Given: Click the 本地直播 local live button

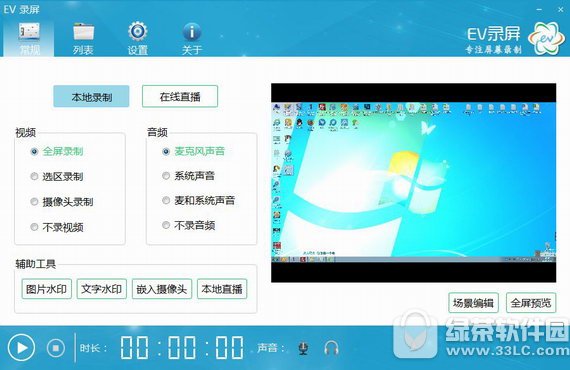Looking at the screenshot, I should [x=222, y=289].
